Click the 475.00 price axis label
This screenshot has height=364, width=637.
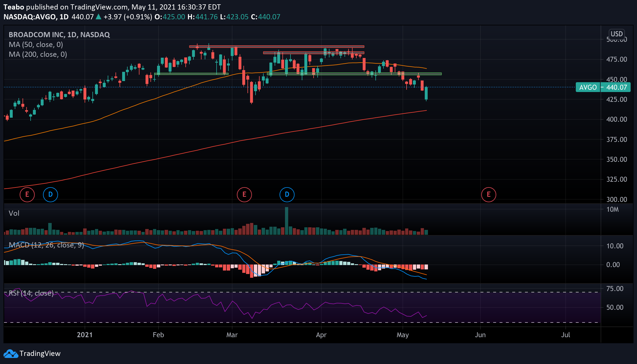click(616, 59)
